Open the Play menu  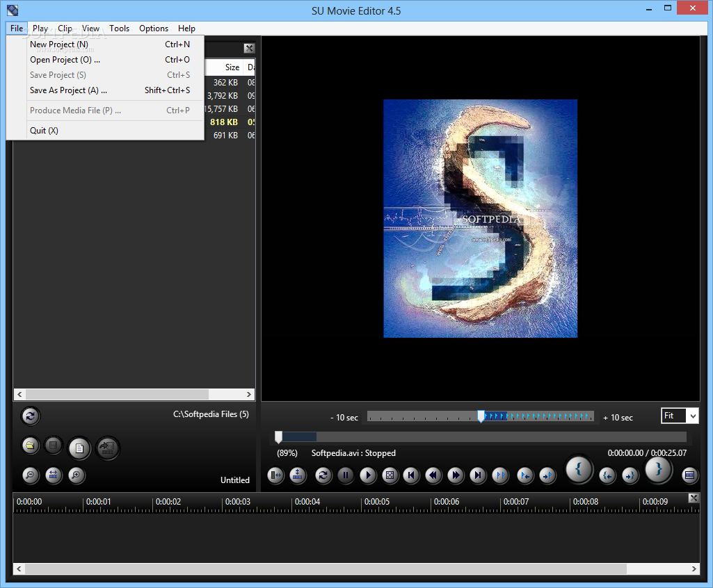tap(40, 28)
